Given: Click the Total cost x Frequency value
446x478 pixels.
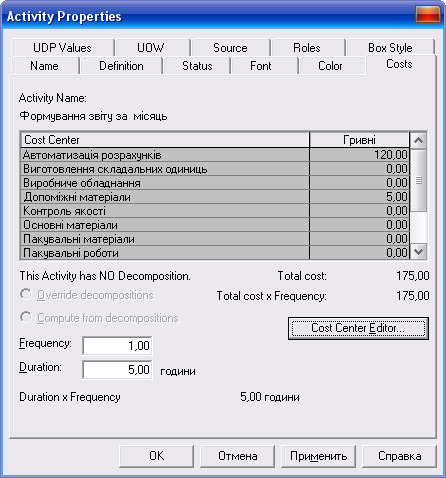Looking at the screenshot, I should coord(413,296).
